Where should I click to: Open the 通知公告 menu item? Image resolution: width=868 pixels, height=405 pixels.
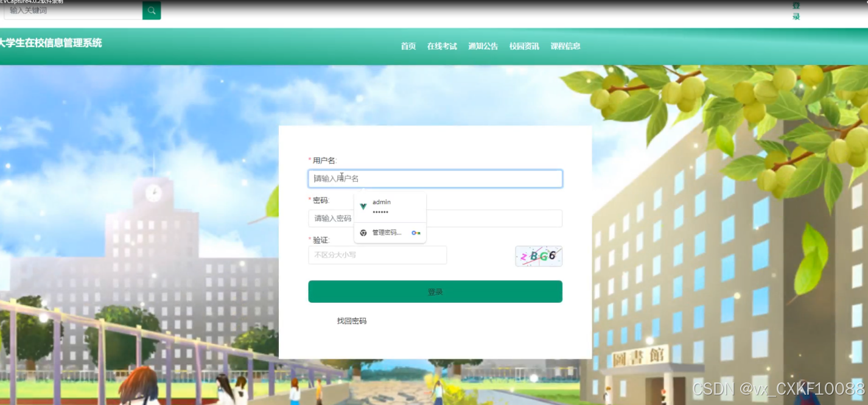[483, 46]
